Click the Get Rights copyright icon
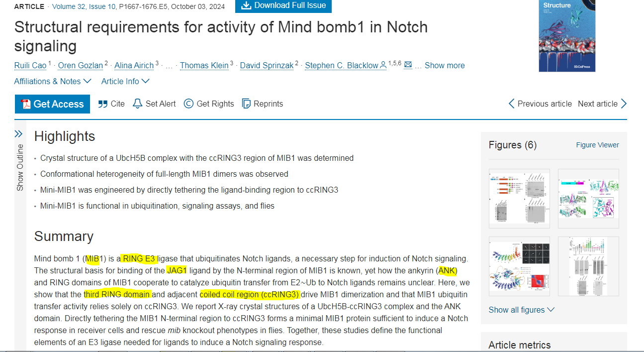Screen dimensions: 644x352 (188, 104)
